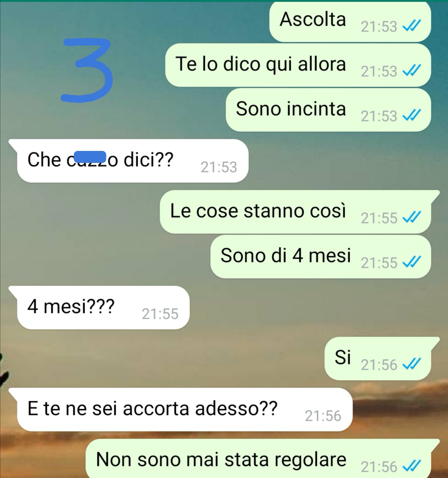Image resolution: width=448 pixels, height=478 pixels.
Task: Select the 'Te lo dico qui allora' bubble
Action: coord(298,65)
